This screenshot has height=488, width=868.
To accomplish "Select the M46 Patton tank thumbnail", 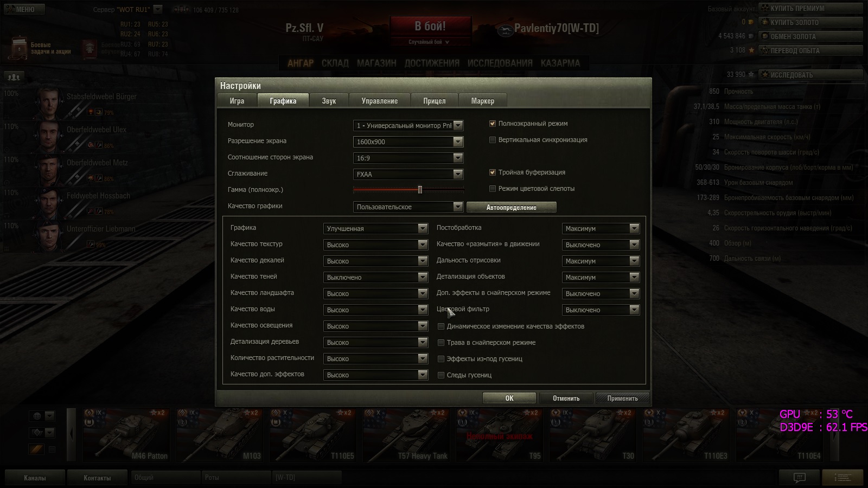I will coord(125,434).
